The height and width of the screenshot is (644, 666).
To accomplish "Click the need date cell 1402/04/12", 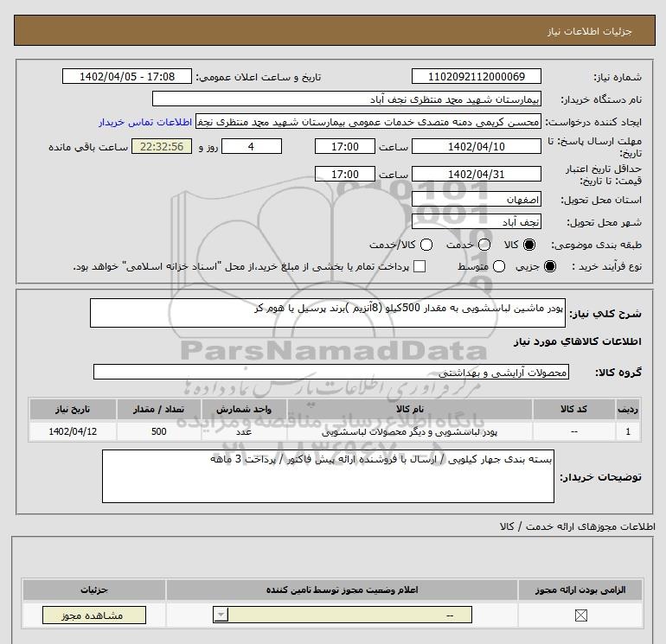I will point(73,431).
